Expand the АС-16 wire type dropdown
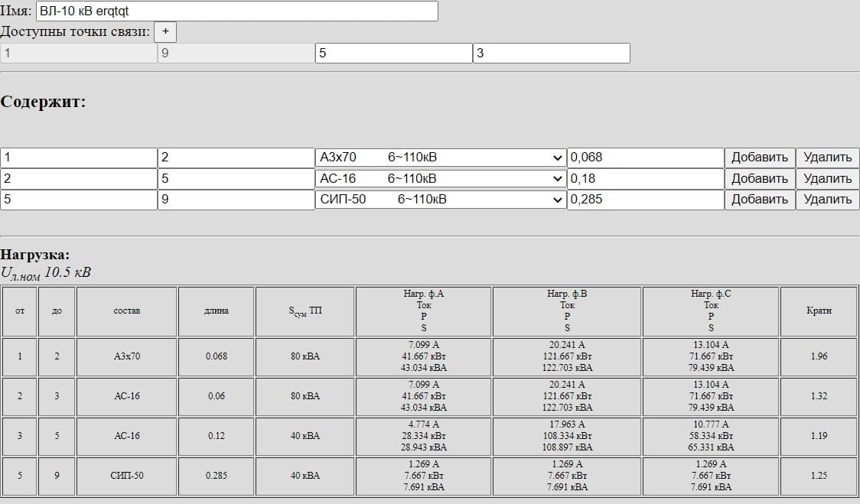The width and height of the screenshot is (860, 504). [441, 179]
